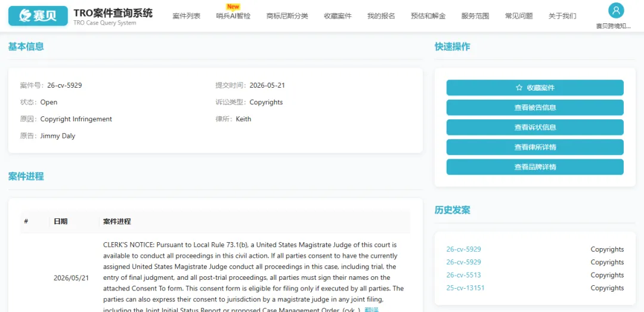Open 哨兵AI智检 menu item

point(233,16)
